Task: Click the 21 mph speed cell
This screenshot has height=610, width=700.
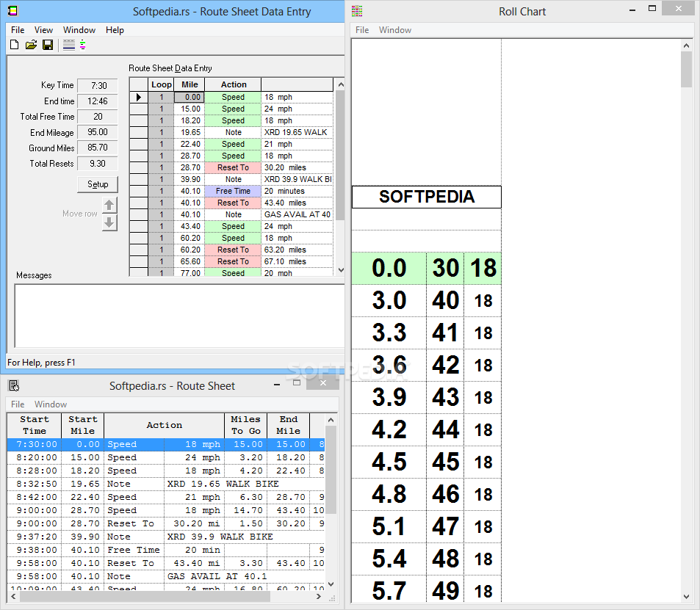Action: (x=297, y=144)
